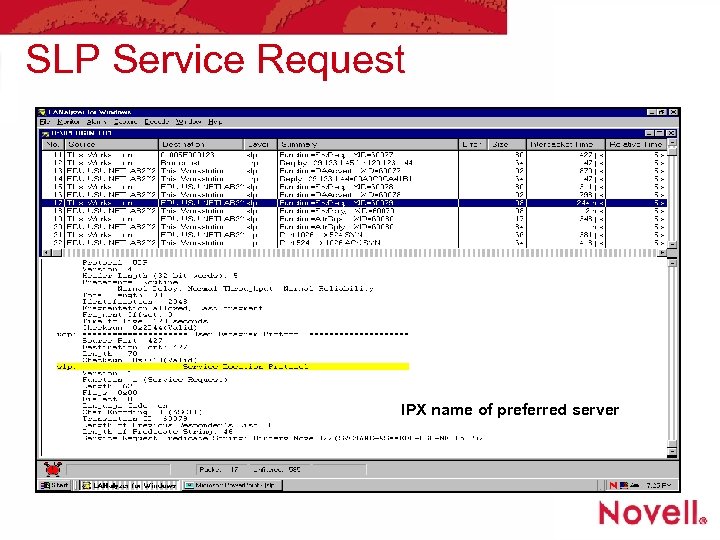Select packet row number 19

pyautogui.click(x=354, y=219)
